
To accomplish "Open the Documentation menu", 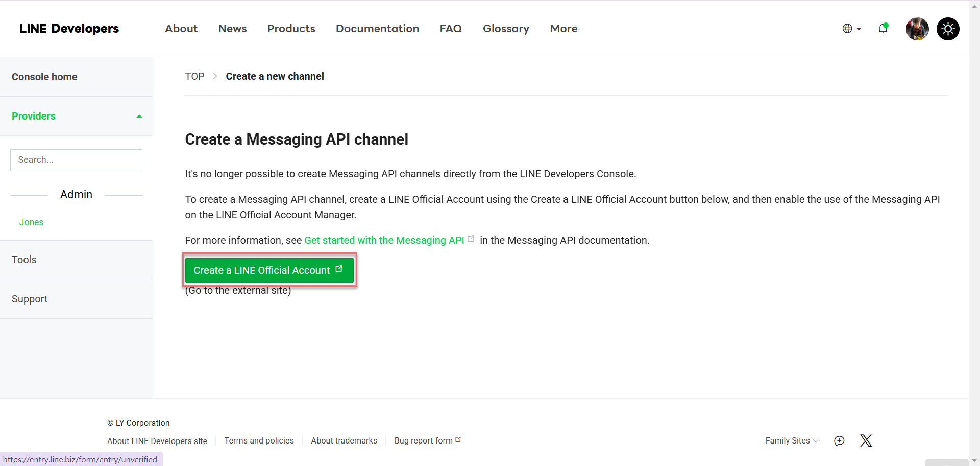I will coord(377,29).
